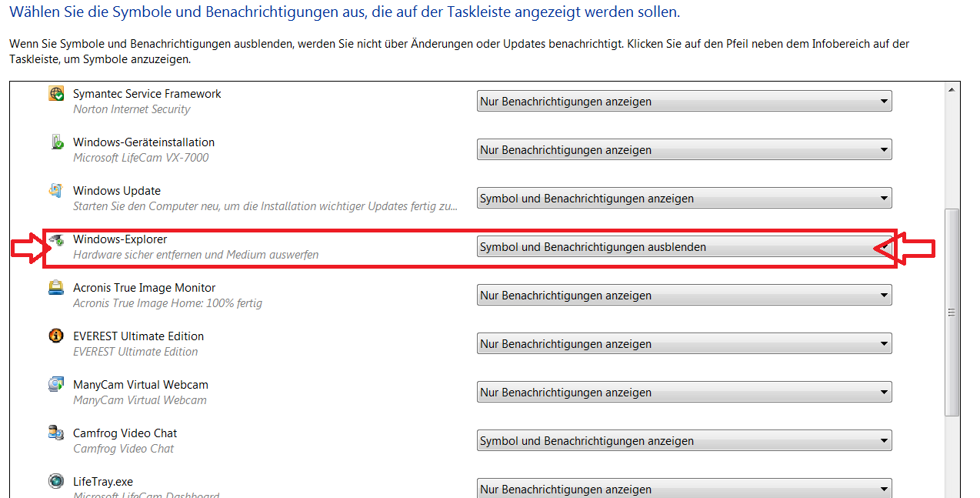Screen dimensions: 980x498
Task: Click the Windows-Geräteinstallation icon
Action: 56,142
